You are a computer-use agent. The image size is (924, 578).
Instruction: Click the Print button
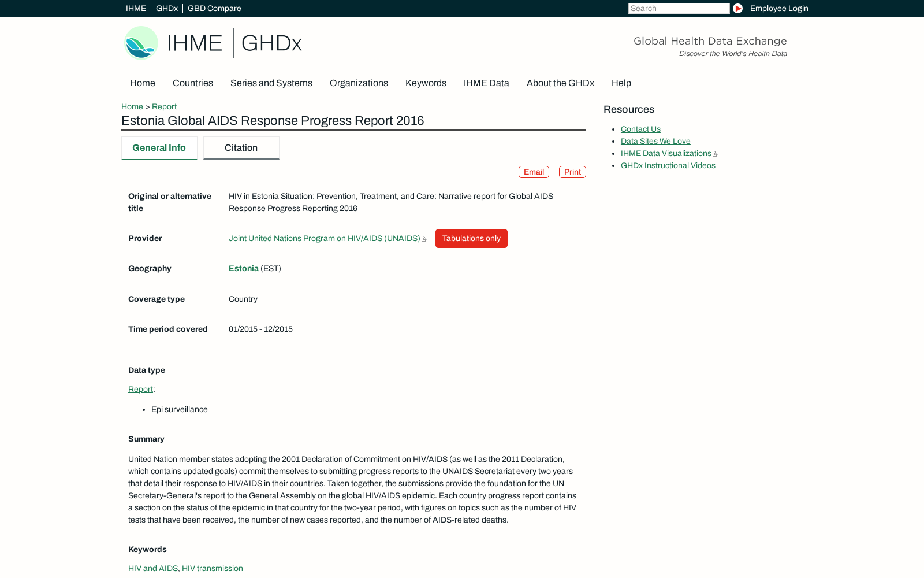click(572, 172)
